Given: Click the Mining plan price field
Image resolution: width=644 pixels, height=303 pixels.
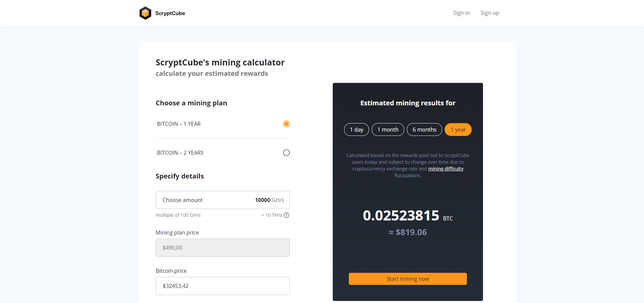Looking at the screenshot, I should 222,248.
